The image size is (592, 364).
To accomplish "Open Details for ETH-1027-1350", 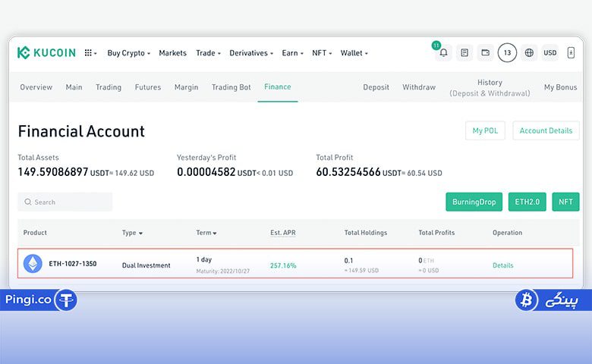I will pyautogui.click(x=503, y=265).
